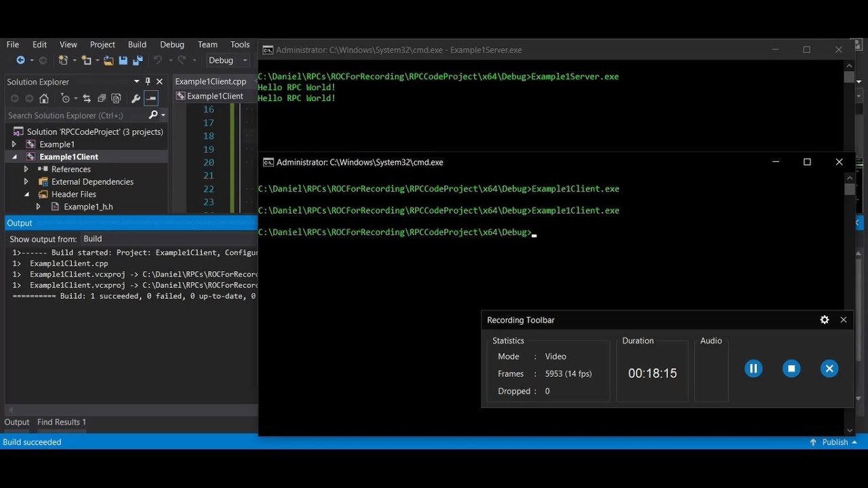Select the Example1_h.h header file
This screenshot has width=868, height=488.
88,207
